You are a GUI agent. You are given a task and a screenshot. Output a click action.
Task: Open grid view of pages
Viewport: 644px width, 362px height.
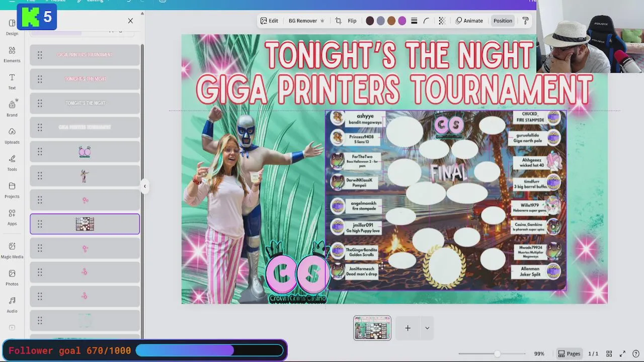click(609, 353)
